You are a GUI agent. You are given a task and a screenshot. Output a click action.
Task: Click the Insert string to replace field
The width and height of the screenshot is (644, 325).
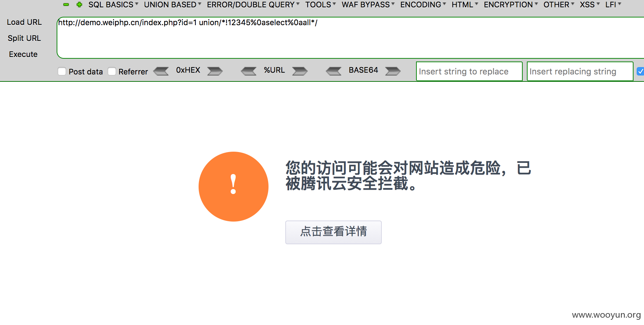tap(469, 71)
